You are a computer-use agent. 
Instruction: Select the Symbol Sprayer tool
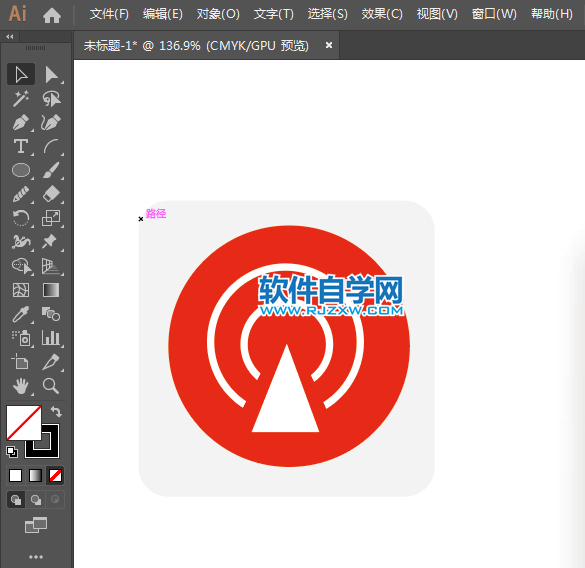[x=21, y=338]
